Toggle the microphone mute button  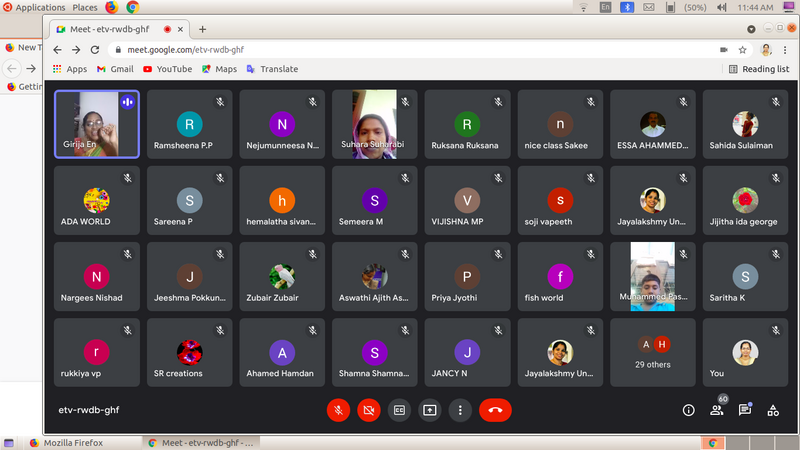[x=339, y=410]
